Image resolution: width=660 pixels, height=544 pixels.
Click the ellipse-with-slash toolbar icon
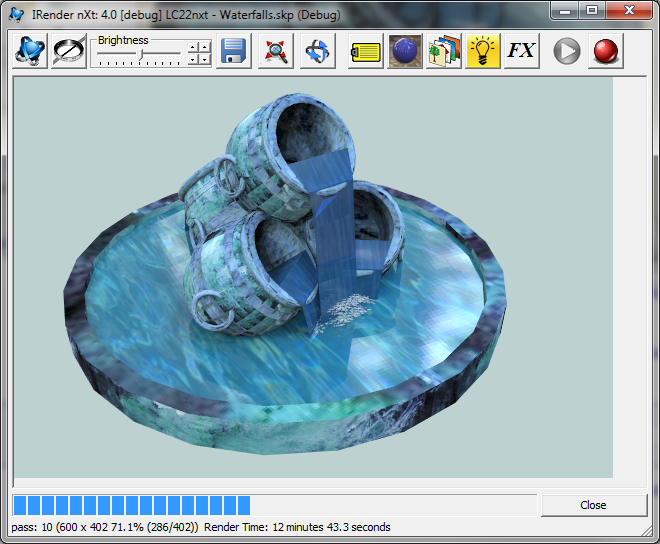pyautogui.click(x=69, y=51)
